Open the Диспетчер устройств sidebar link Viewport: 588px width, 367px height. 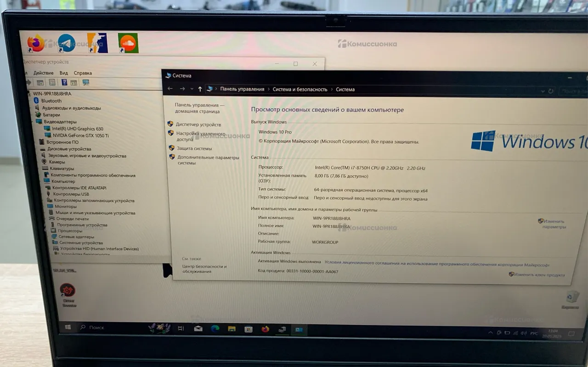(x=198, y=124)
